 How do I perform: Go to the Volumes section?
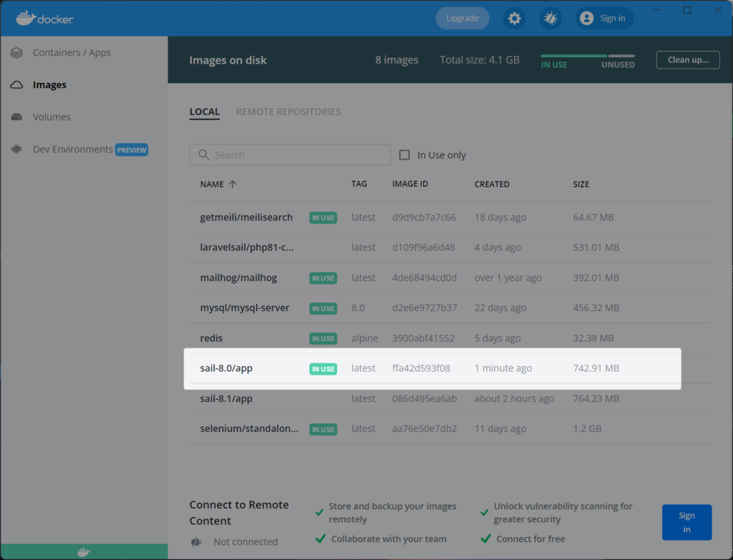(x=52, y=117)
